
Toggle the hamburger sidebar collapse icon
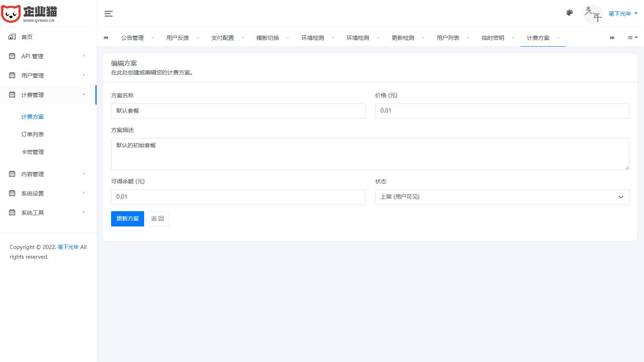[108, 14]
